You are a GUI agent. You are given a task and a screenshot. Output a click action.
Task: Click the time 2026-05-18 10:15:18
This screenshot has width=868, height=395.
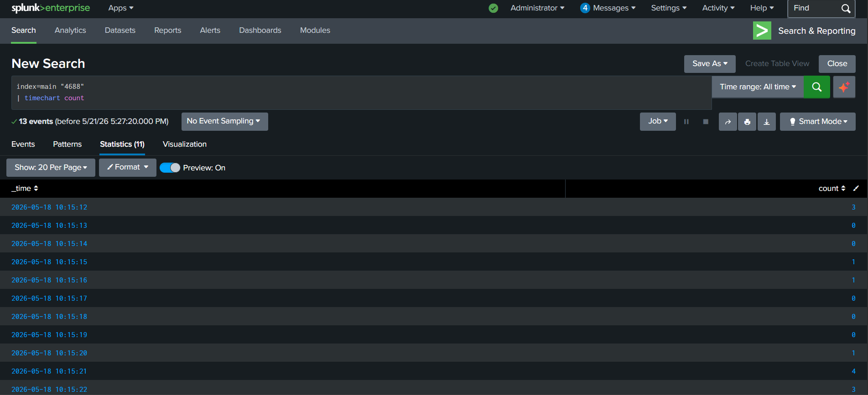click(x=49, y=317)
